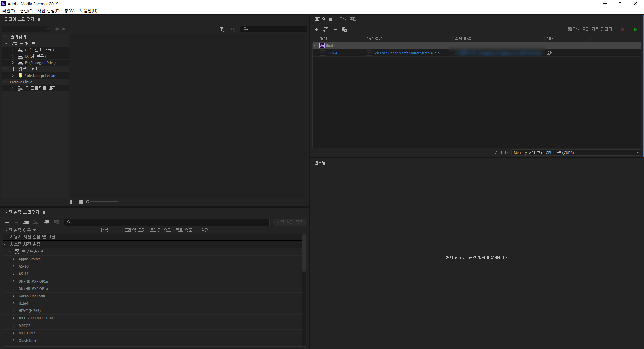This screenshot has height=349, width=644.
Task: Go back in the media browser
Action: 57,29
